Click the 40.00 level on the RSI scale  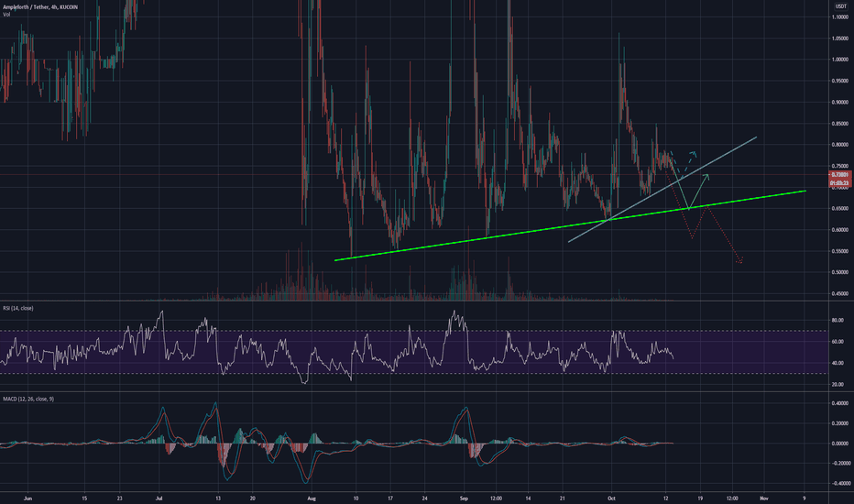tap(838, 363)
